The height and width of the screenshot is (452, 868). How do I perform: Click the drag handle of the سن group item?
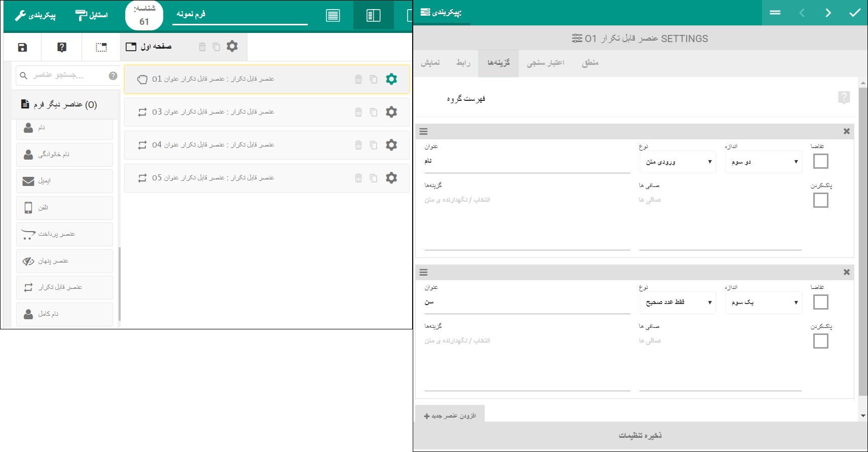pyautogui.click(x=423, y=272)
